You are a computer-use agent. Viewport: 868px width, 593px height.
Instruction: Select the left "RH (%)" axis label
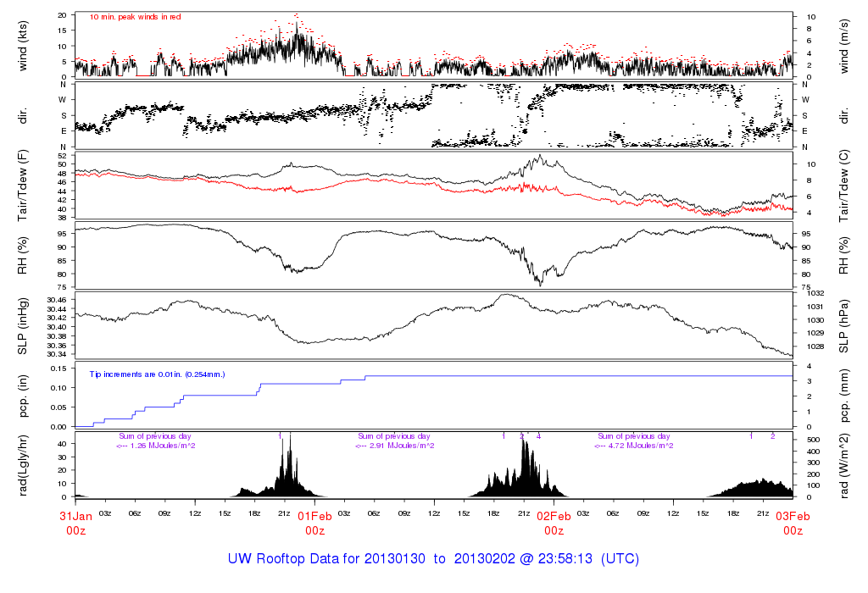23,256
